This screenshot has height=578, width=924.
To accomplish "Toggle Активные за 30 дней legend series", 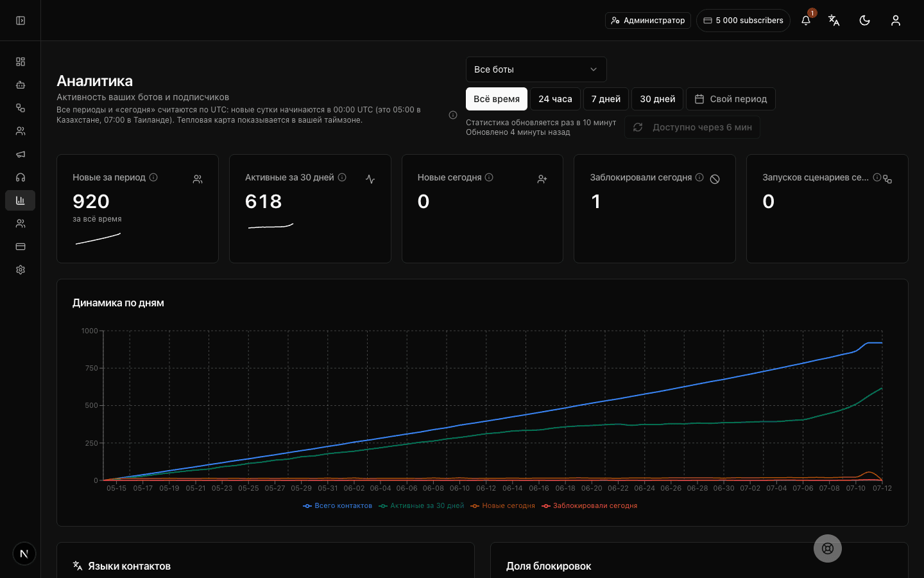I will pyautogui.click(x=422, y=506).
